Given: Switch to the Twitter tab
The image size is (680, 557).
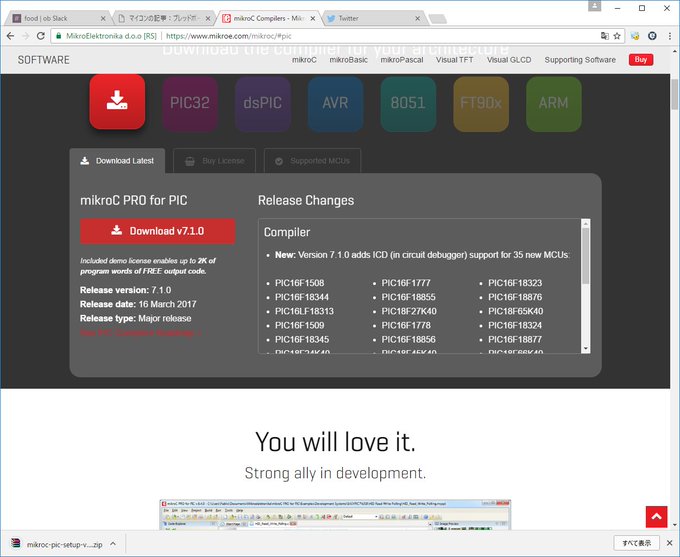Looking at the screenshot, I should [x=373, y=18].
